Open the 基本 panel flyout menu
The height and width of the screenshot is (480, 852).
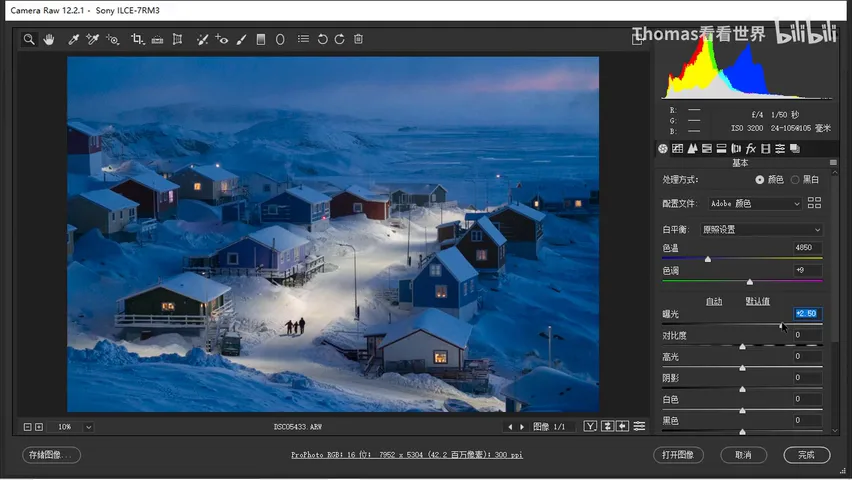coord(833,163)
